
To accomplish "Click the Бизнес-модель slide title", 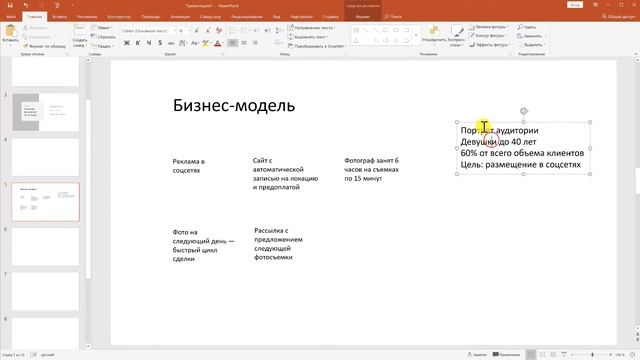I will (234, 105).
